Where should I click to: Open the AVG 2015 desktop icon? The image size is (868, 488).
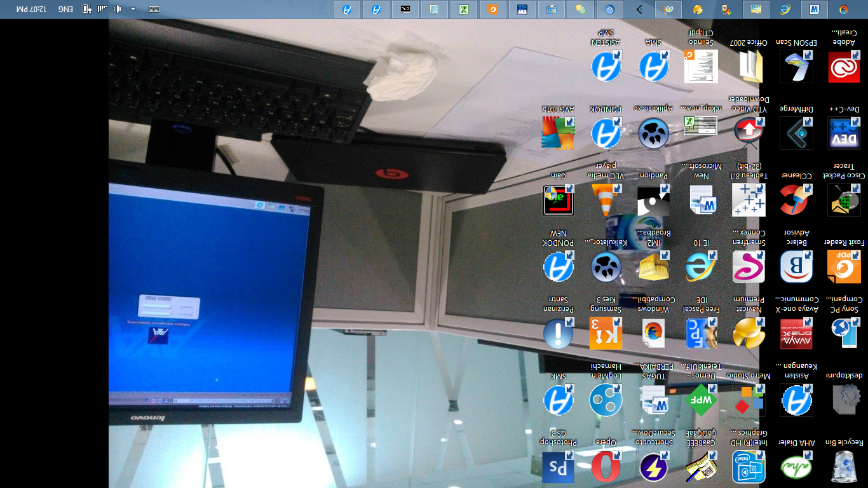click(558, 133)
